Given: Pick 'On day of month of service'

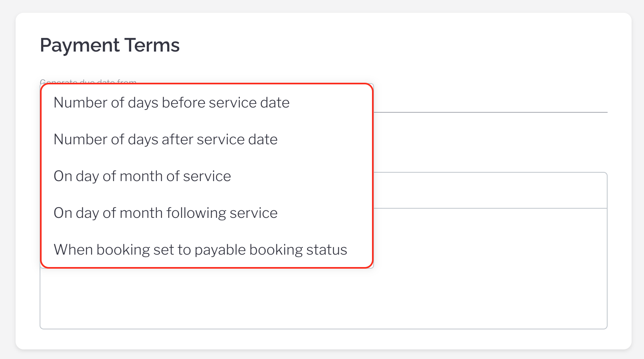Looking at the screenshot, I should tap(142, 176).
